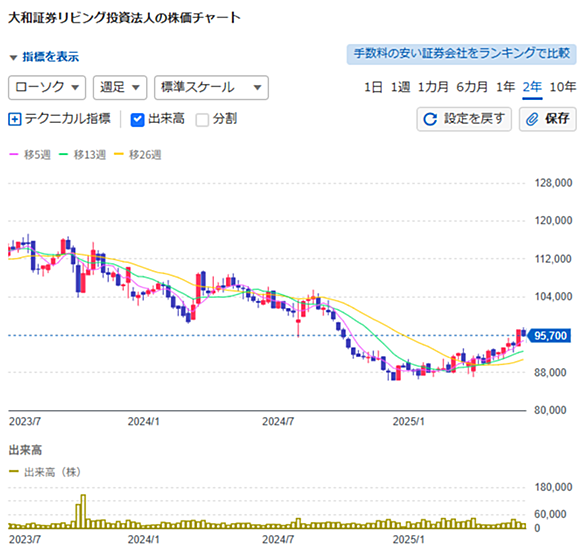Click the 180,000 volume axis label
The width and height of the screenshot is (586, 550).
tap(553, 487)
